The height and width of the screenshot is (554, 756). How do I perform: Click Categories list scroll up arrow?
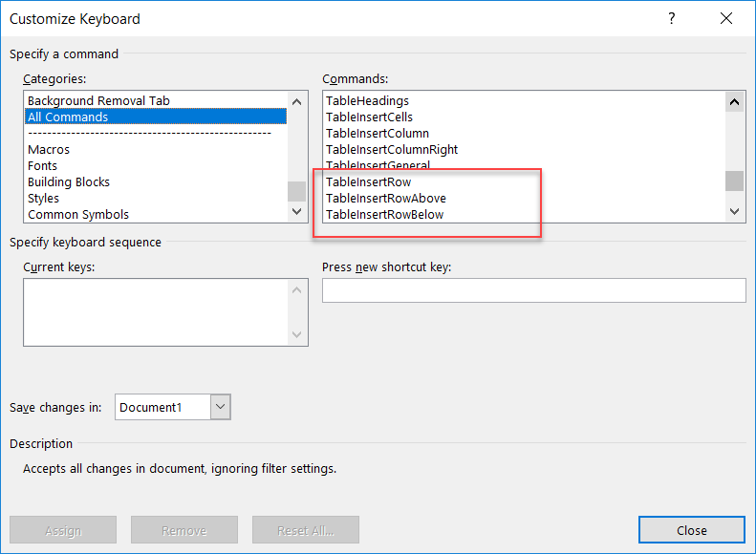point(296,101)
